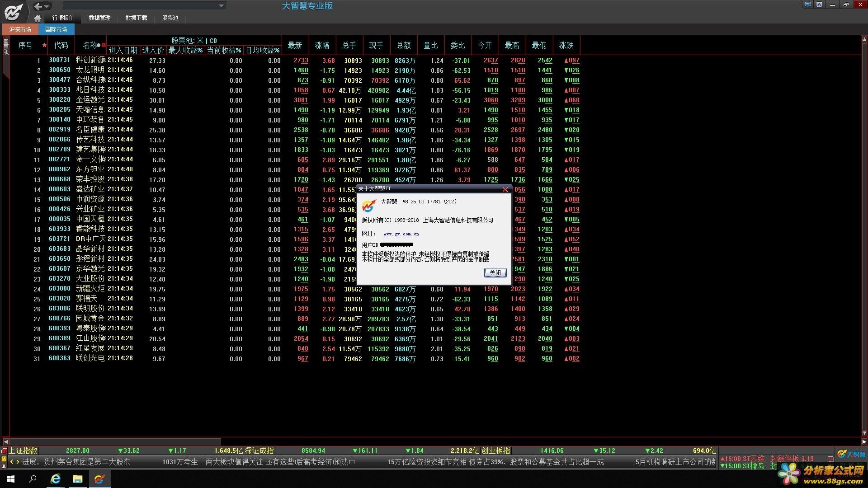The height and width of the screenshot is (488, 868).
Task: Expand the top search box dropdown
Action: [x=221, y=6]
